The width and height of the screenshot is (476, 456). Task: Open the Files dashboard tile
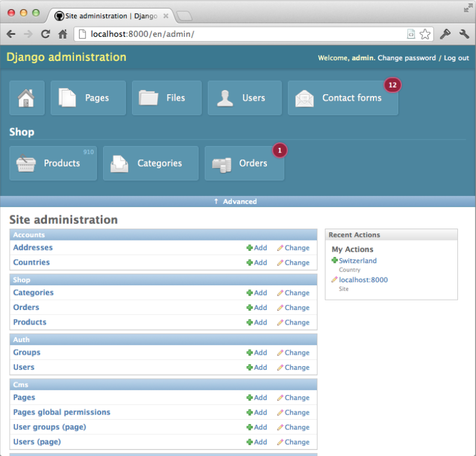point(167,98)
